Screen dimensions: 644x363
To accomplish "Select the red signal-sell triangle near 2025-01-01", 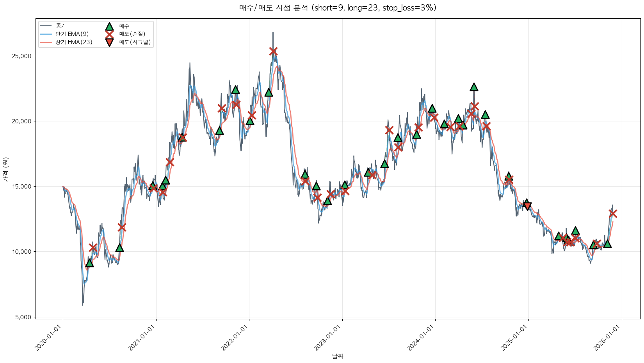I will (527, 206).
